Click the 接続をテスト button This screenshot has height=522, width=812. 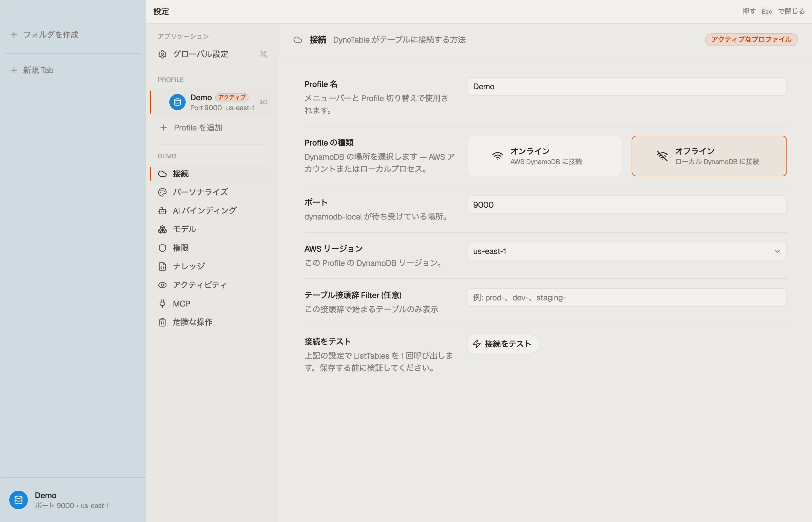[x=502, y=344]
